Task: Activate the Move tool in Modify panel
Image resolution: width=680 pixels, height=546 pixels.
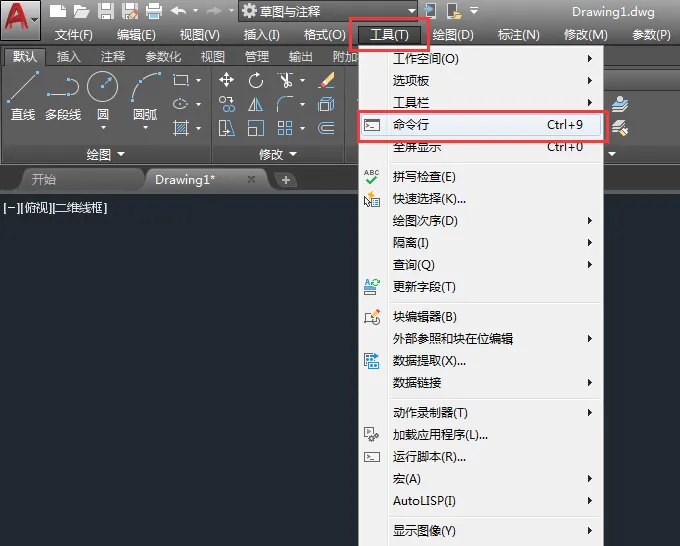Action: (227, 80)
